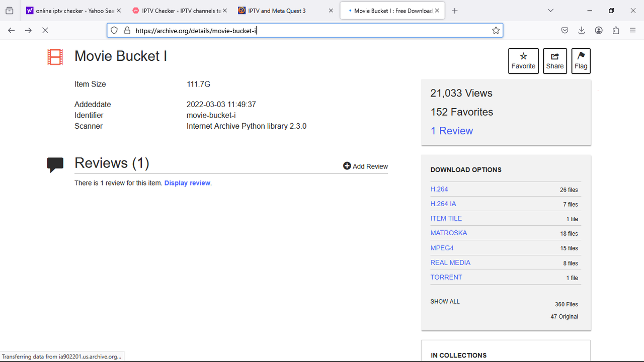This screenshot has width=644, height=362.
Task: Save page to Pocket
Action: (x=565, y=31)
